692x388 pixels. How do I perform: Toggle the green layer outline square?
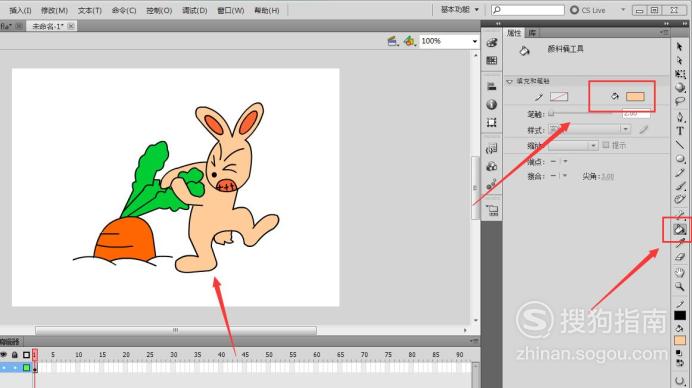click(x=26, y=367)
